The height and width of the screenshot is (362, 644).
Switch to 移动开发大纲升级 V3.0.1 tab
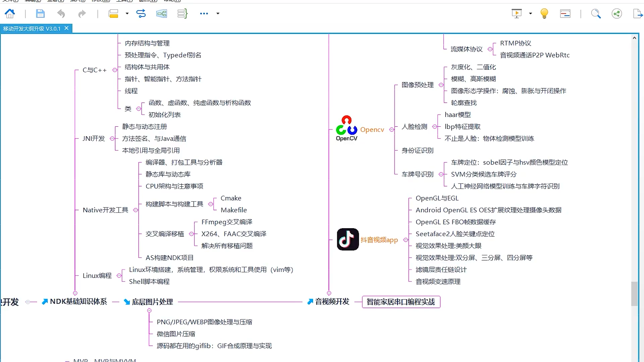[x=32, y=29]
